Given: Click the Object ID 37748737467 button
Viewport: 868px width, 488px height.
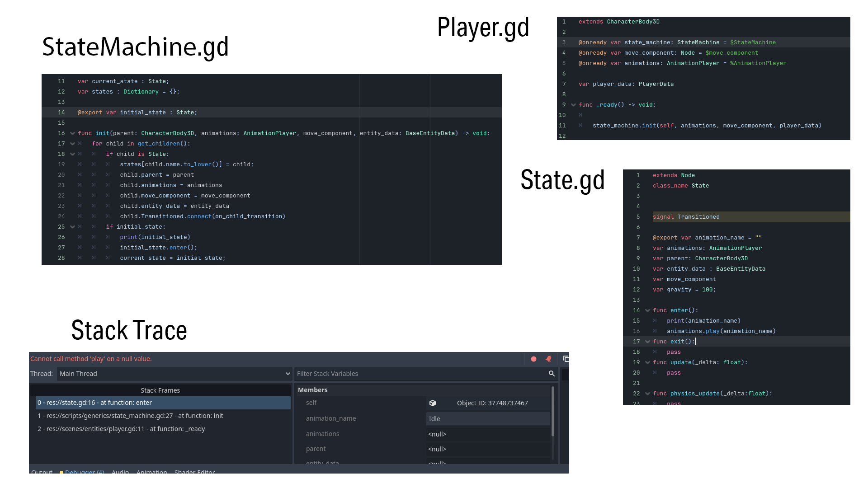Looking at the screenshot, I should [x=488, y=403].
